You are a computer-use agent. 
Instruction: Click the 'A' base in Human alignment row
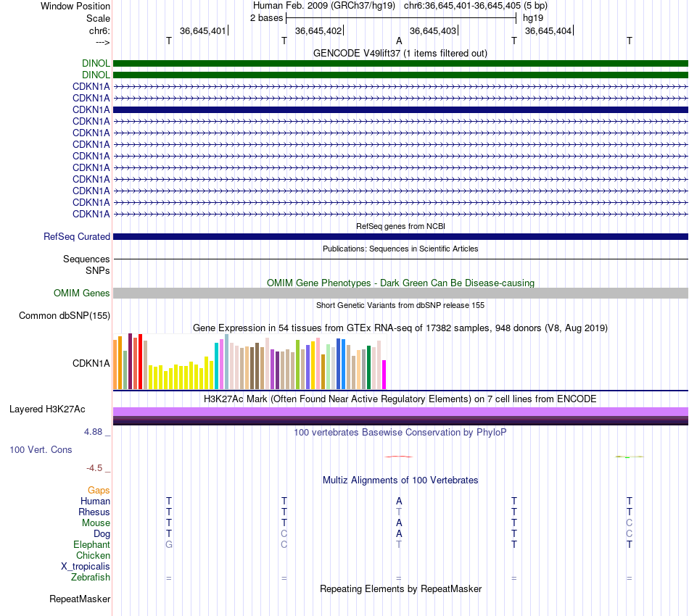(x=399, y=501)
